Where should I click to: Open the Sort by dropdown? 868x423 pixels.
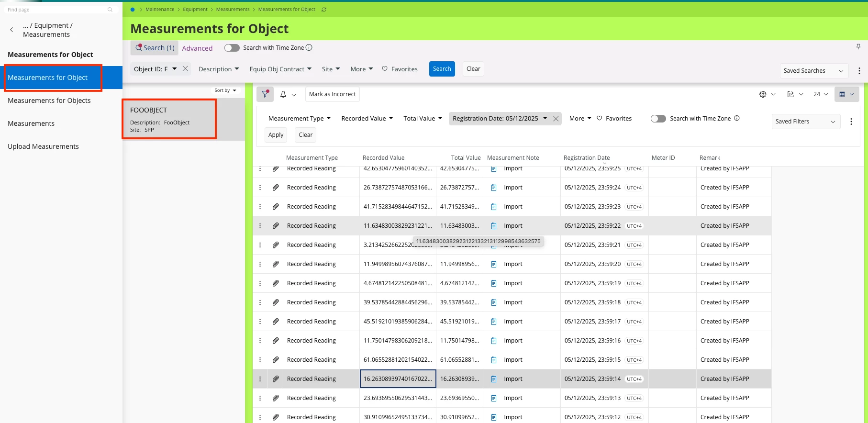(225, 90)
